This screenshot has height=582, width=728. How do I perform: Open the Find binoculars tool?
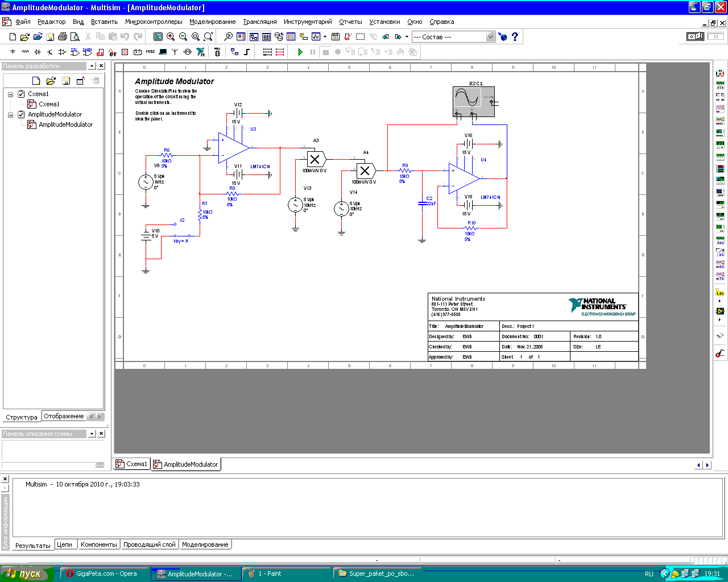pyautogui.click(x=228, y=37)
